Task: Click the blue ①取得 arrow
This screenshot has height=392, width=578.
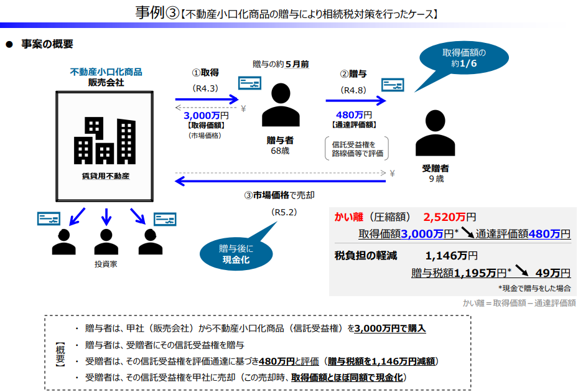Action: point(207,99)
